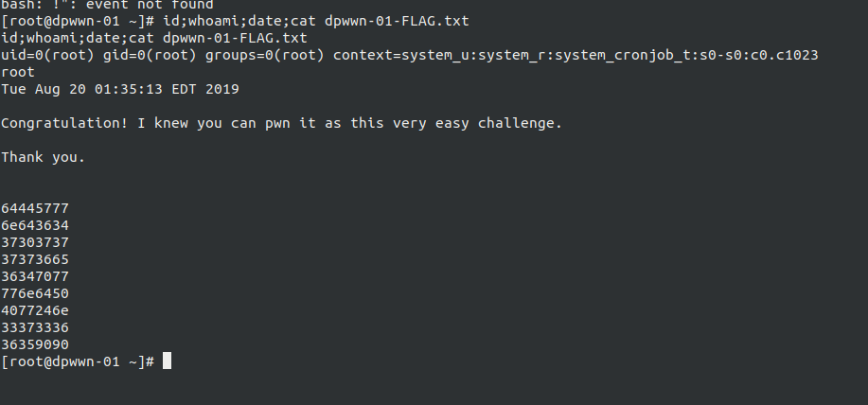Click 'uid=0(root)' in the id output
This screenshot has width=868, height=405.
tap(47, 55)
